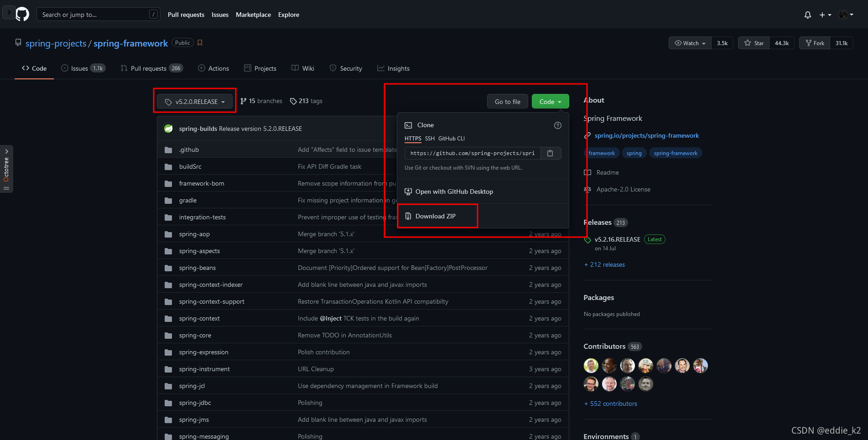Open the Security tab
The image size is (868, 440).
coord(346,68)
